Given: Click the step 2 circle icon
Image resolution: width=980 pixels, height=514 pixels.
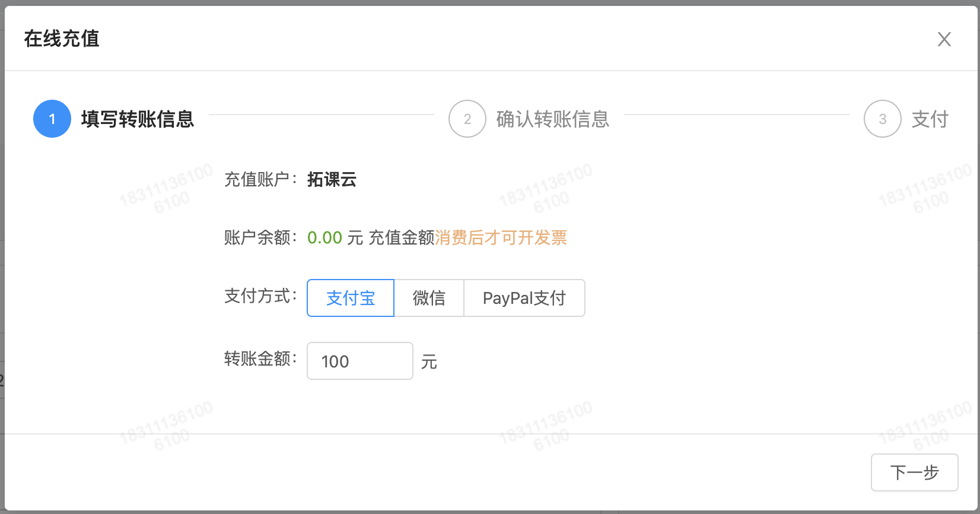Looking at the screenshot, I should pos(467,119).
